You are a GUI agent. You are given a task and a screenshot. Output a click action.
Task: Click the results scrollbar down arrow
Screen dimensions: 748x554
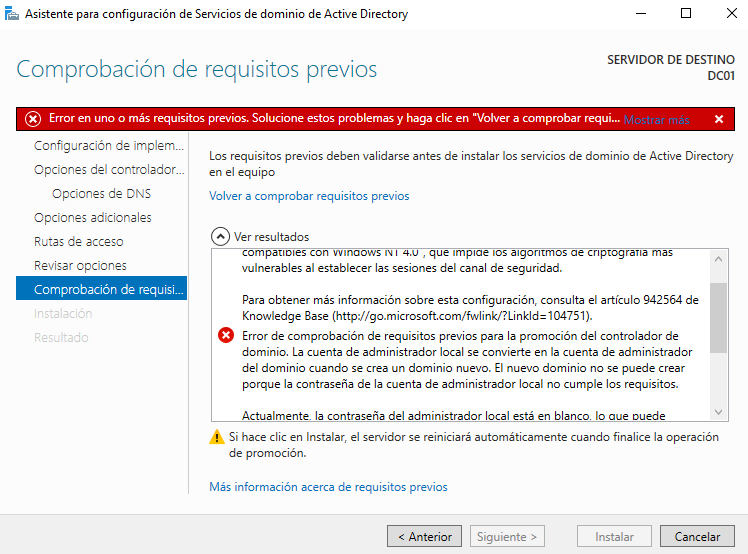pos(719,412)
